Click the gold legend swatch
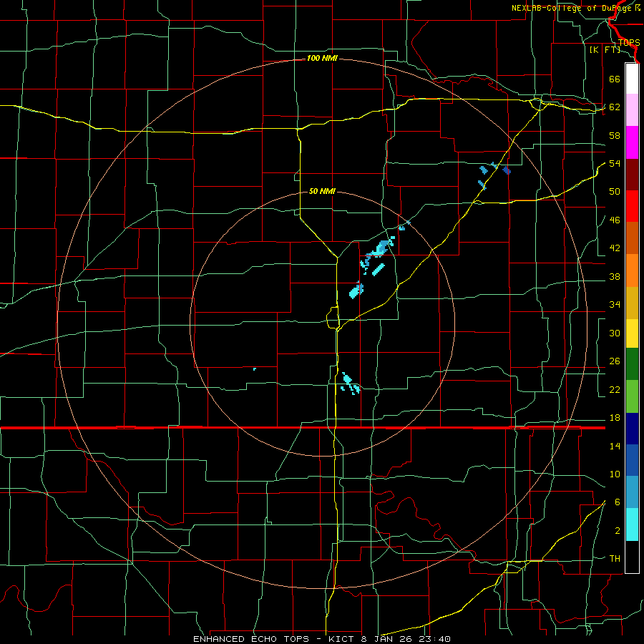Screen dimensions: 644x644 pos(632,303)
